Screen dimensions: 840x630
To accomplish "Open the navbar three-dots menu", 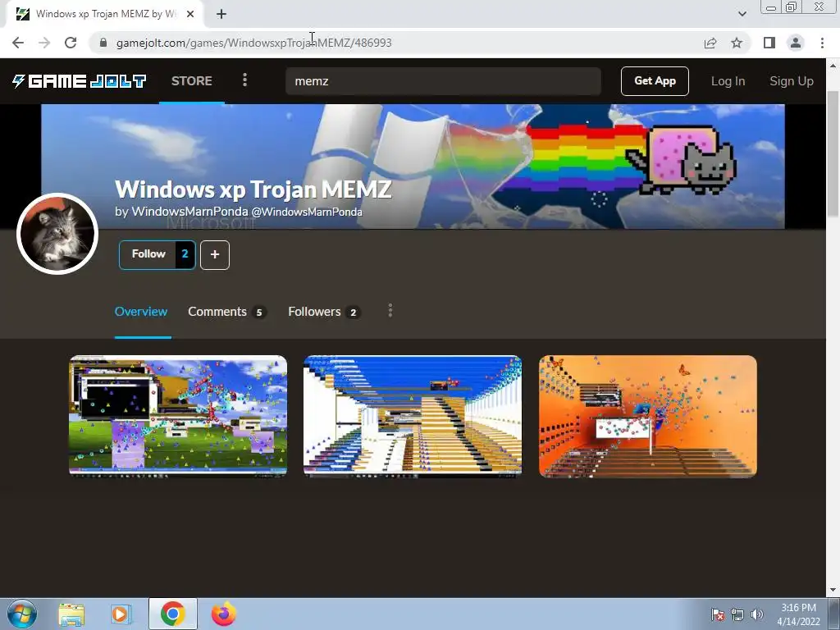I will coord(244,80).
